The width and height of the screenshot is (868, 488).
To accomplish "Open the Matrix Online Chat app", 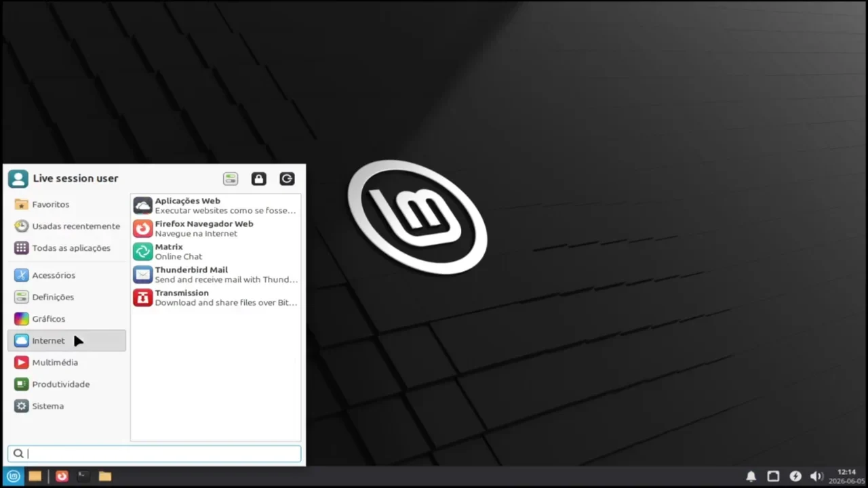I will coord(216,251).
